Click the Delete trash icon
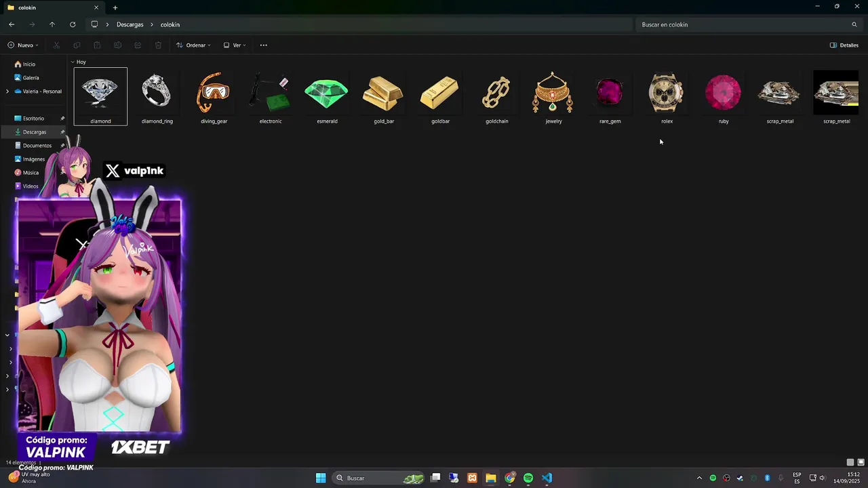Viewport: 868px width, 488px height. click(x=158, y=45)
